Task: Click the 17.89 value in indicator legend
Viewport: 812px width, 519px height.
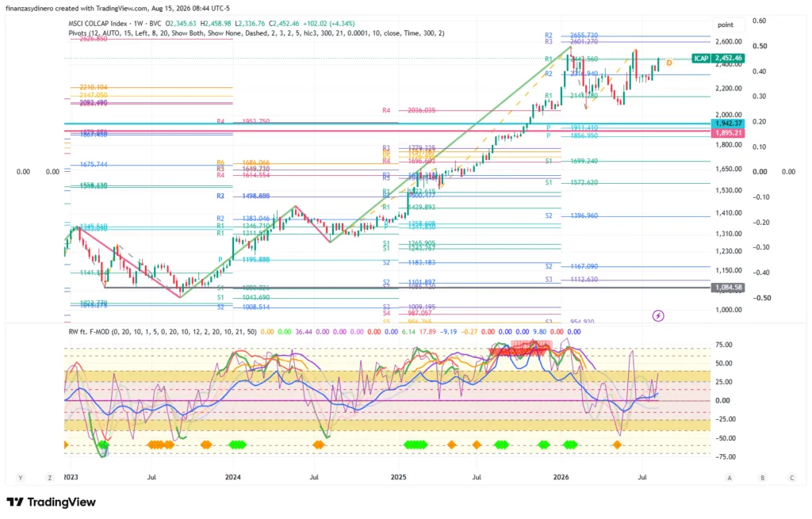Action: 427,332
